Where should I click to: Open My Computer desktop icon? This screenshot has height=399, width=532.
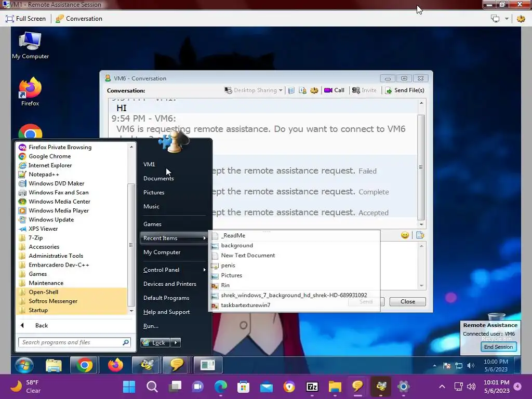click(30, 46)
